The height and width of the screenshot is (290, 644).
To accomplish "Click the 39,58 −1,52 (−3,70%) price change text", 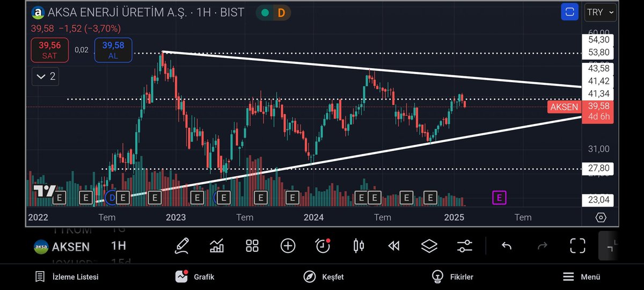I will coord(76,28).
